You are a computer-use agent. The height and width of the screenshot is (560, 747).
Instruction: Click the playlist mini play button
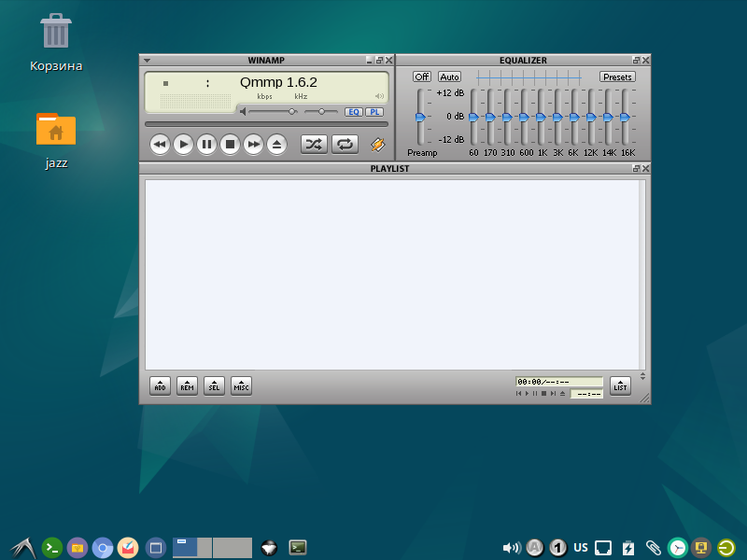click(527, 393)
